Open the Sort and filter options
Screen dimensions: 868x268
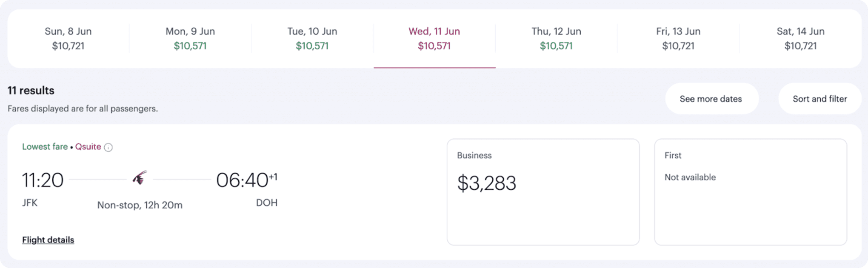[x=819, y=99]
